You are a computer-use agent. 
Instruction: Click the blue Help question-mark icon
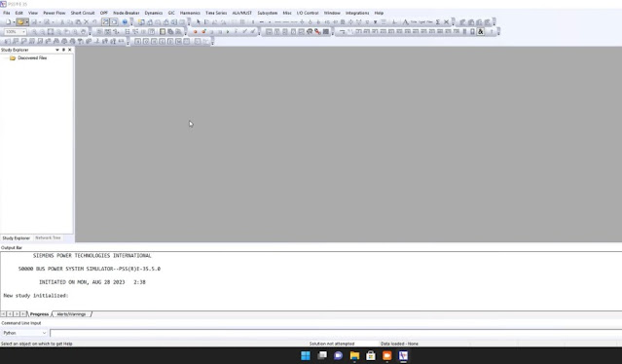point(125,22)
